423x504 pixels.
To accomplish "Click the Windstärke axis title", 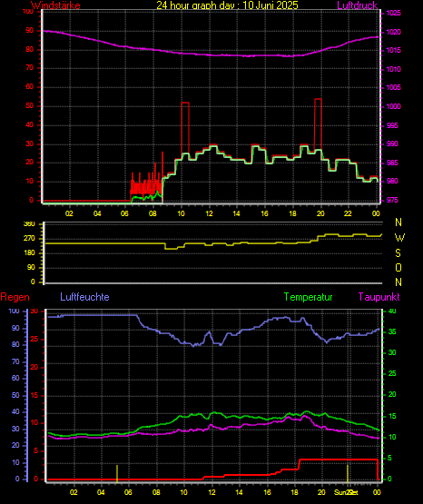I will coord(55,5).
